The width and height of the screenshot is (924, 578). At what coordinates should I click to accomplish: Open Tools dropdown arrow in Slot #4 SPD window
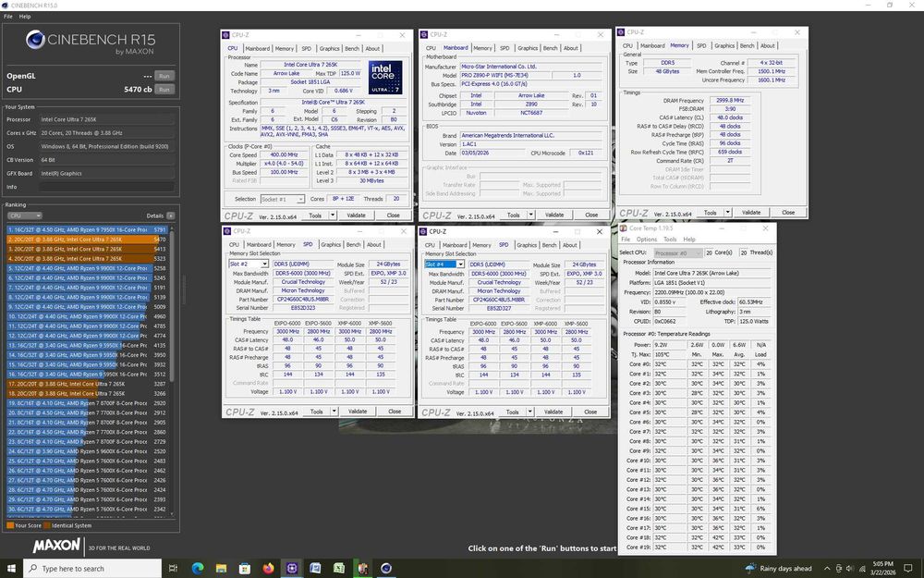[x=530, y=412]
